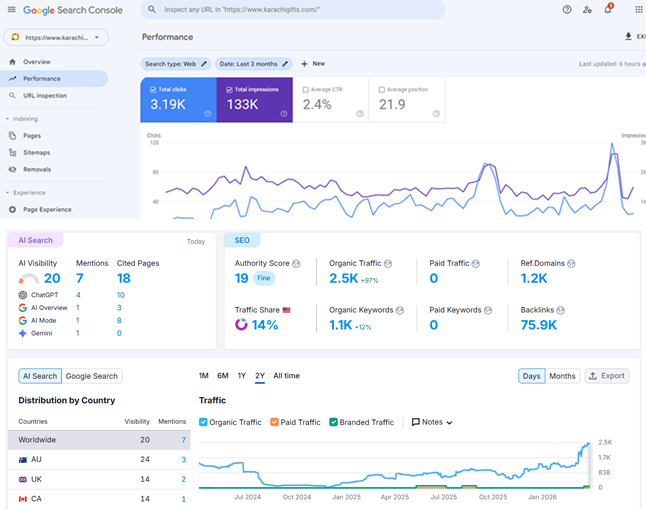Add a new filter with the New button

313,63
